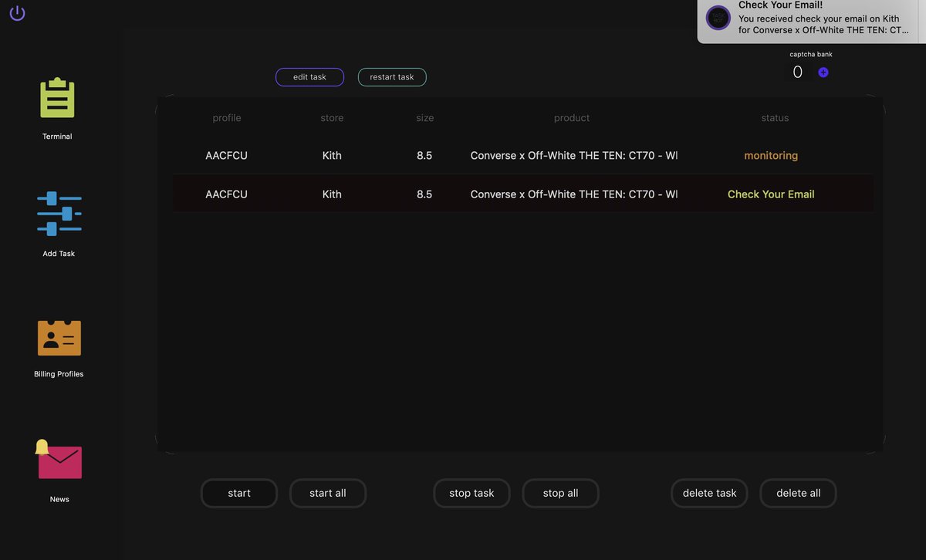Click the status column header
Viewport: 926px width, 560px height.
point(775,118)
